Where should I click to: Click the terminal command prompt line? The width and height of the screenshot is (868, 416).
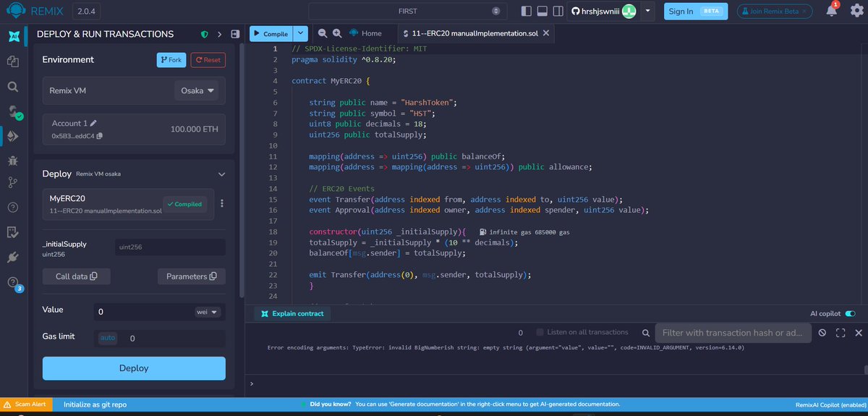pos(557,383)
